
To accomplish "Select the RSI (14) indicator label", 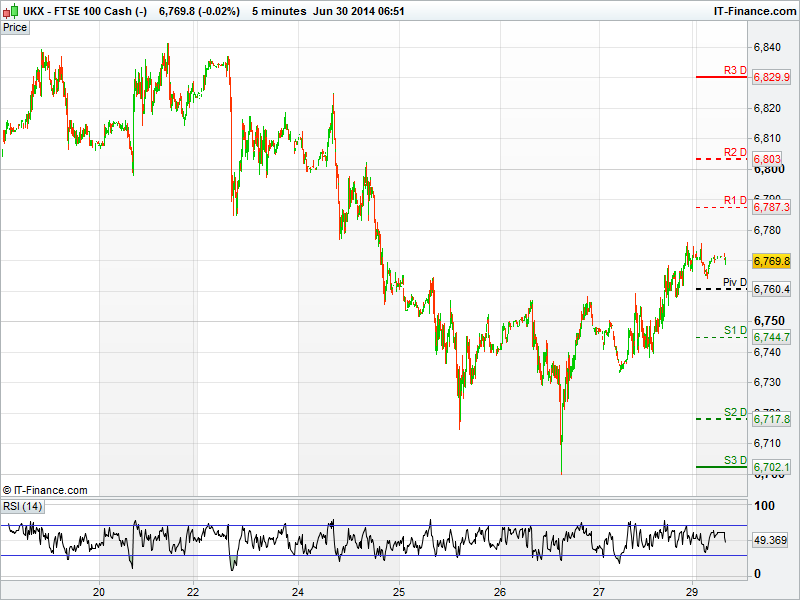I will coord(23,507).
